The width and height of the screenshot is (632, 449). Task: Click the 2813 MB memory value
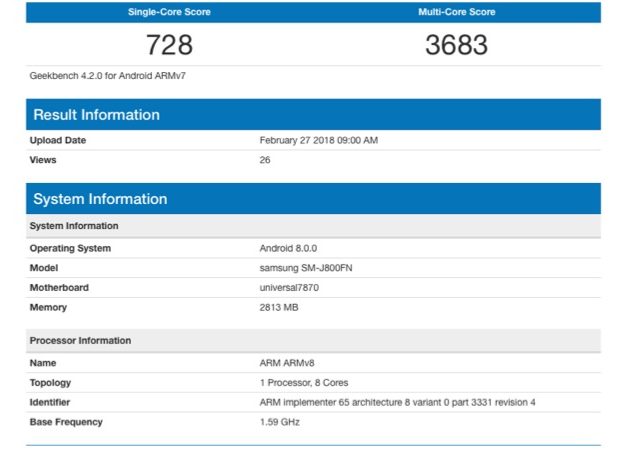pyautogui.click(x=279, y=307)
